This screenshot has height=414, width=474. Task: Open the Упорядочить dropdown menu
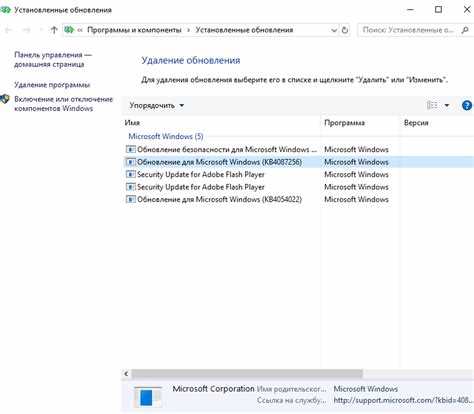coord(156,105)
